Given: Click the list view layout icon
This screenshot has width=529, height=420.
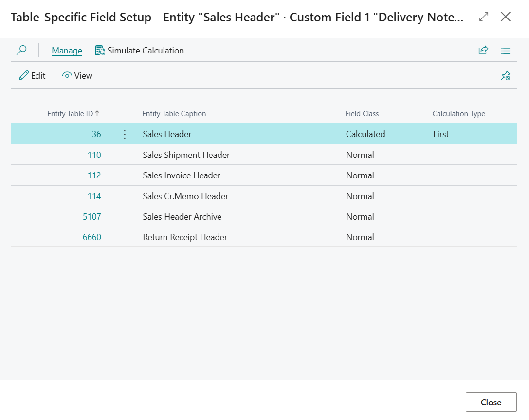Looking at the screenshot, I should tap(506, 50).
